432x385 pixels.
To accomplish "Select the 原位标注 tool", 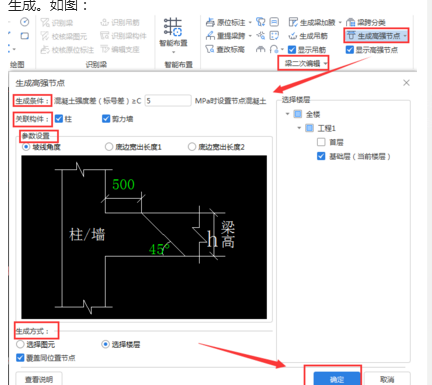I will click(x=225, y=22).
